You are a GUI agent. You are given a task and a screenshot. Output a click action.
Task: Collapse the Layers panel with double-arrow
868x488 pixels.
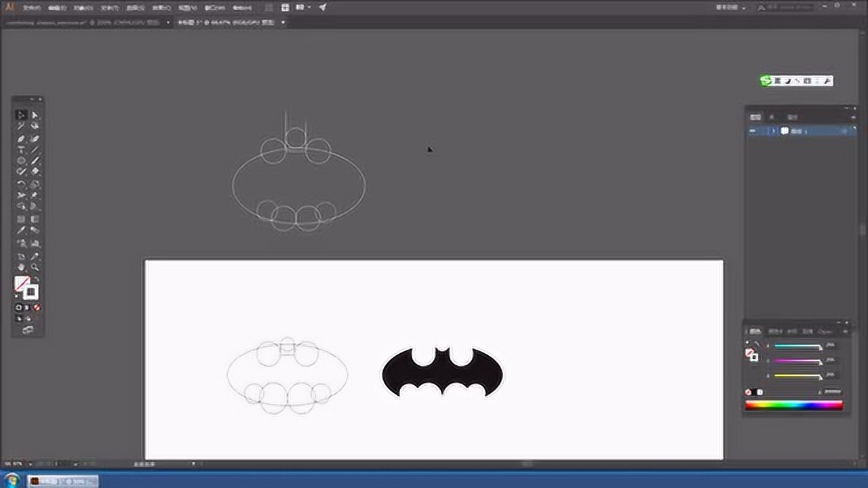(846, 108)
